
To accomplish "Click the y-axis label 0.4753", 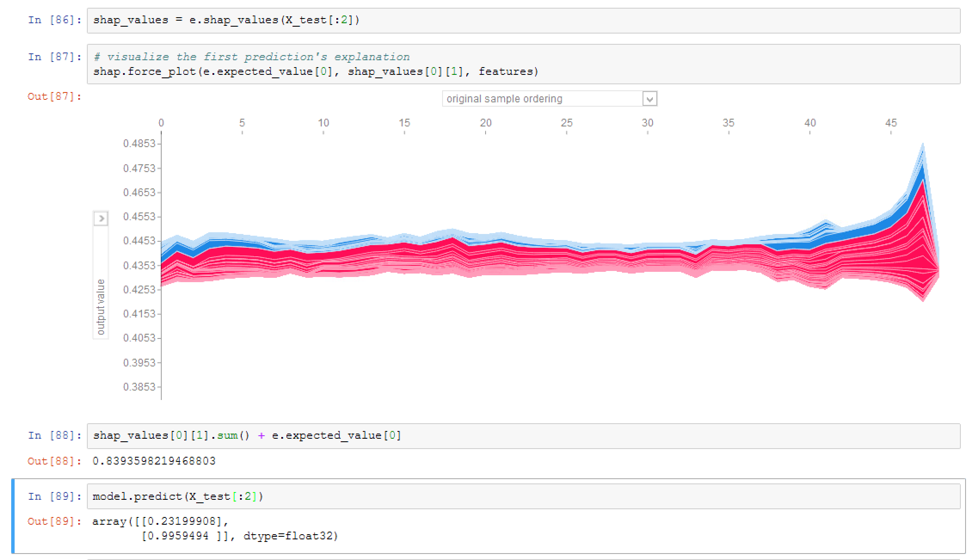I will point(139,168).
